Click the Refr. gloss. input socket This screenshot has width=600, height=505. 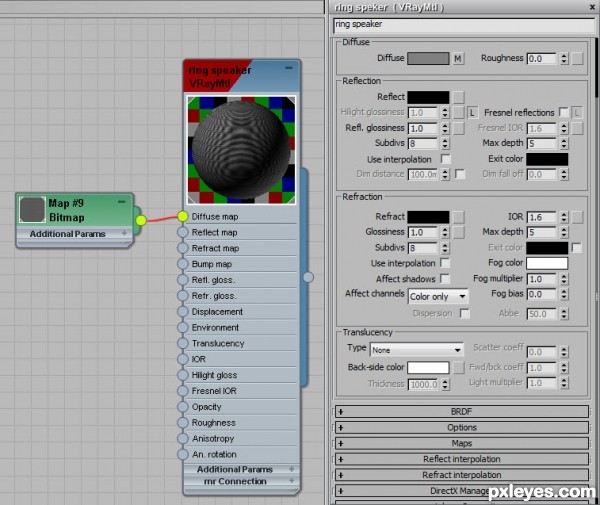(x=183, y=296)
